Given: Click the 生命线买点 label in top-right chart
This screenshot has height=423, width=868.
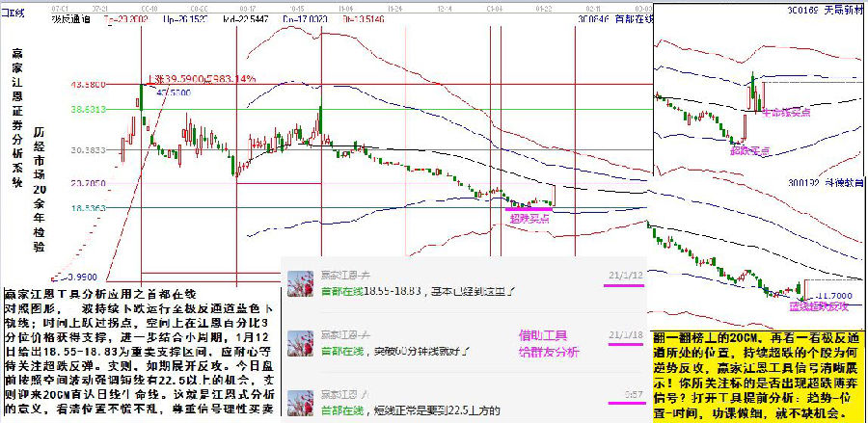Looking at the screenshot, I should [786, 113].
